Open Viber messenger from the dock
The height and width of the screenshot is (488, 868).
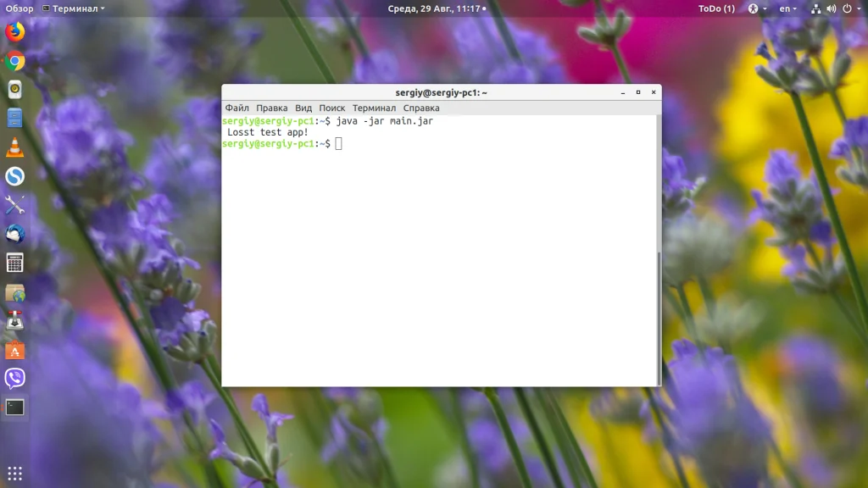15,378
